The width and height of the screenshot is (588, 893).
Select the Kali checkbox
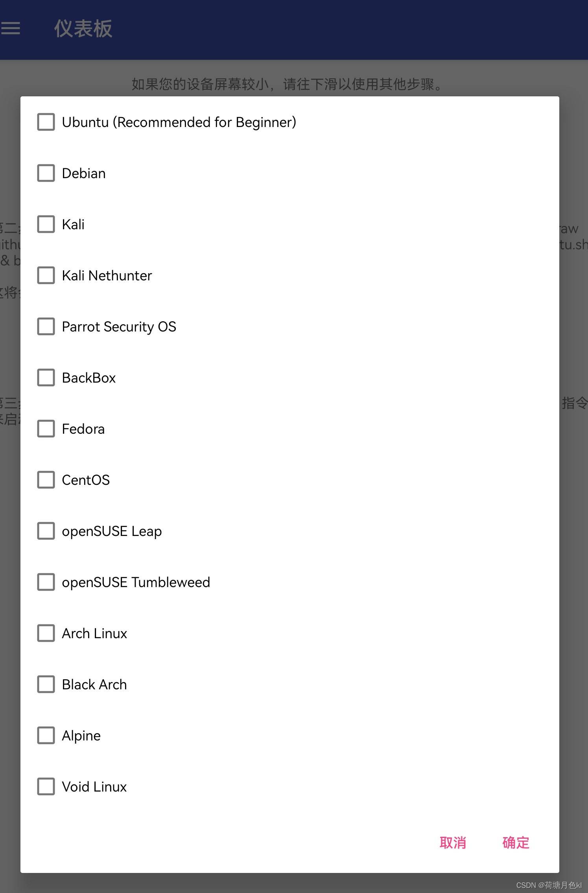[x=46, y=224]
